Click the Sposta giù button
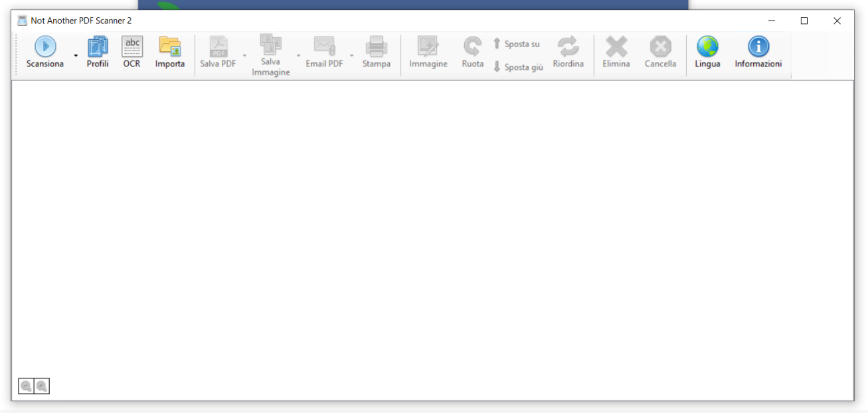 click(518, 67)
